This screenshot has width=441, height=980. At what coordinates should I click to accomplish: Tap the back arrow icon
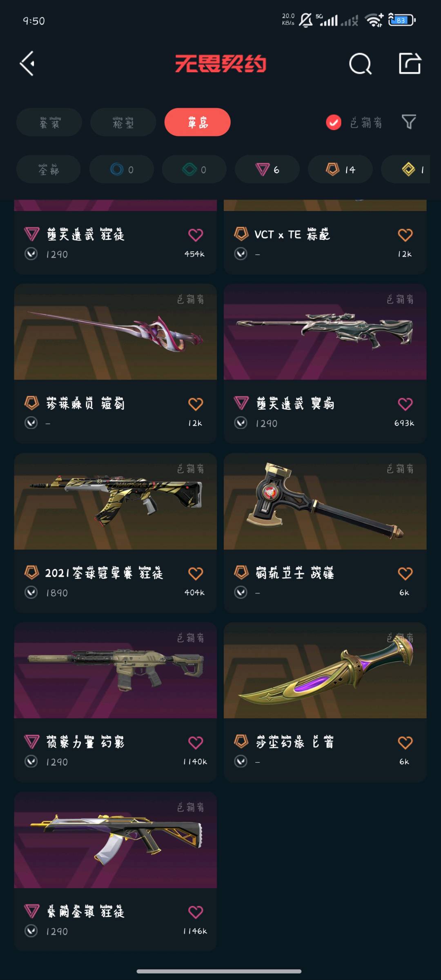(27, 64)
